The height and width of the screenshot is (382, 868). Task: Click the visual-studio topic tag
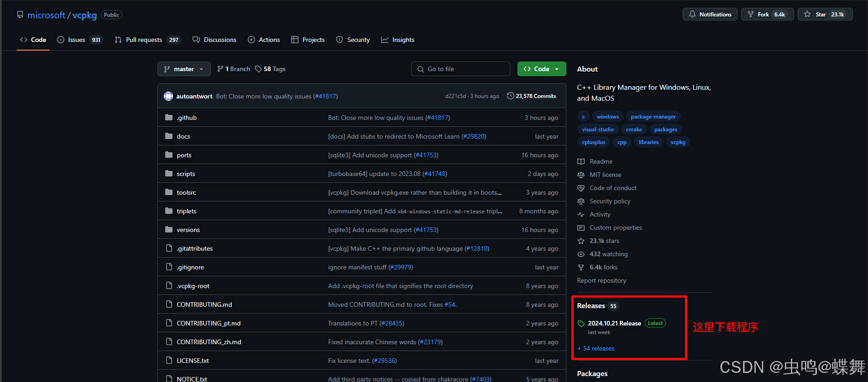598,129
